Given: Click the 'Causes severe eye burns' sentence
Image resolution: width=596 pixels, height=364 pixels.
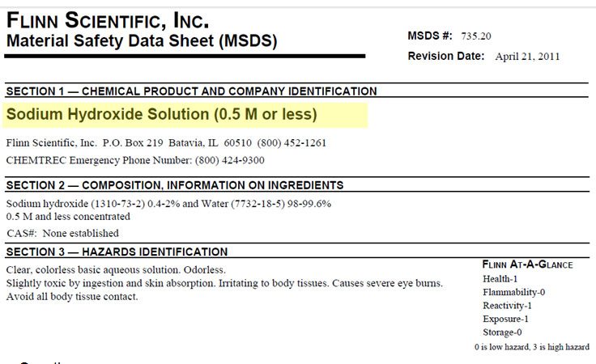Looking at the screenshot, I should (x=388, y=283).
